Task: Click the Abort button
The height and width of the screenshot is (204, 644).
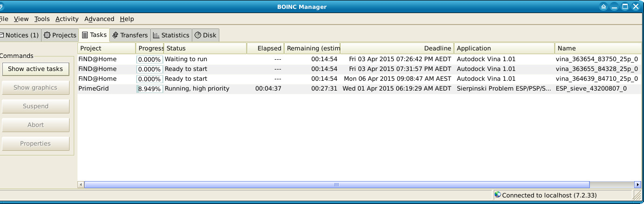Action: [x=35, y=125]
